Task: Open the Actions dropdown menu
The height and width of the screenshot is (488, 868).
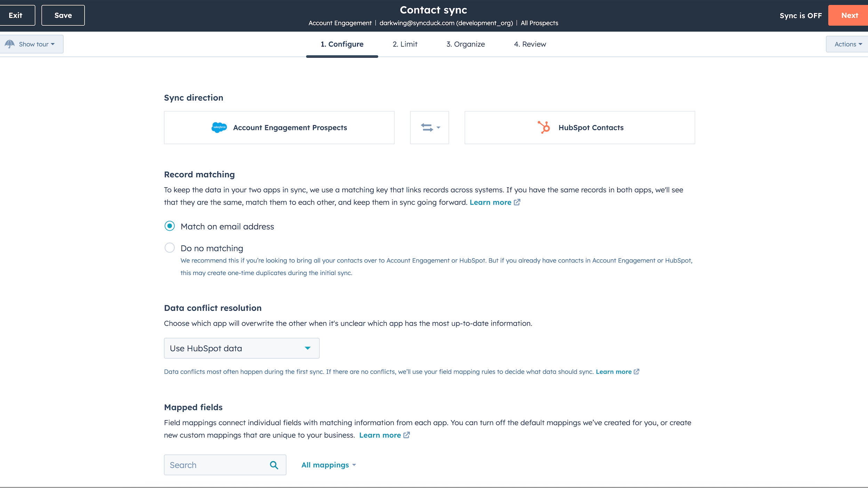Action: (848, 44)
